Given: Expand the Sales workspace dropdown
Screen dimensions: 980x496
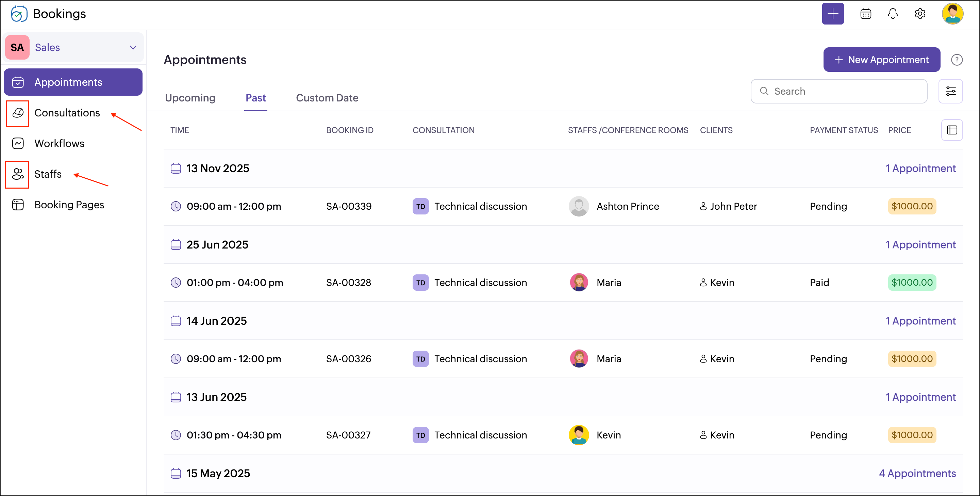Looking at the screenshot, I should [133, 48].
